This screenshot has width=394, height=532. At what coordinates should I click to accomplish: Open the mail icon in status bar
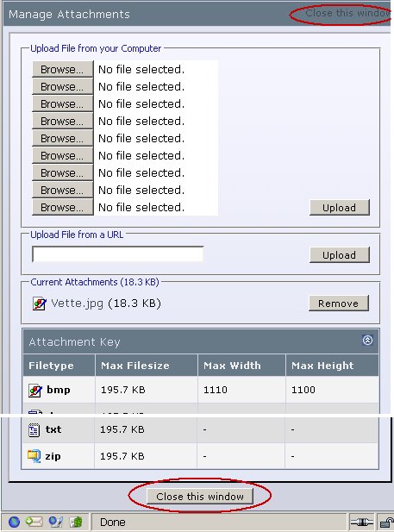34,522
